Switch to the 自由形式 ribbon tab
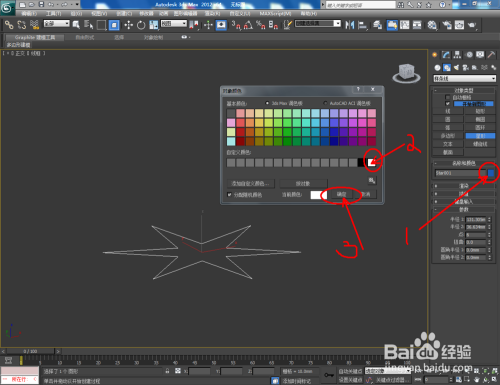This screenshot has width=500, height=385. point(85,37)
